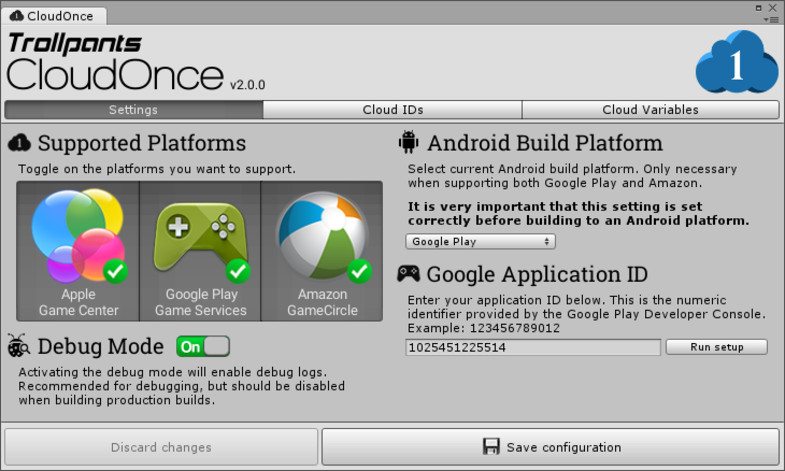Screen dimensions: 785x471
Task: Click the gamepad icon beside Google Application ID
Action: pyautogui.click(x=409, y=274)
